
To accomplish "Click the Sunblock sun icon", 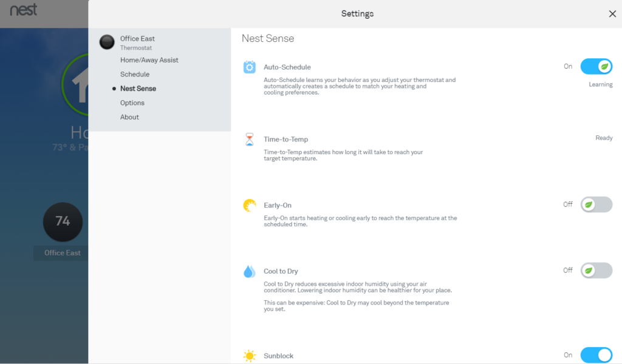I will pyautogui.click(x=250, y=356).
